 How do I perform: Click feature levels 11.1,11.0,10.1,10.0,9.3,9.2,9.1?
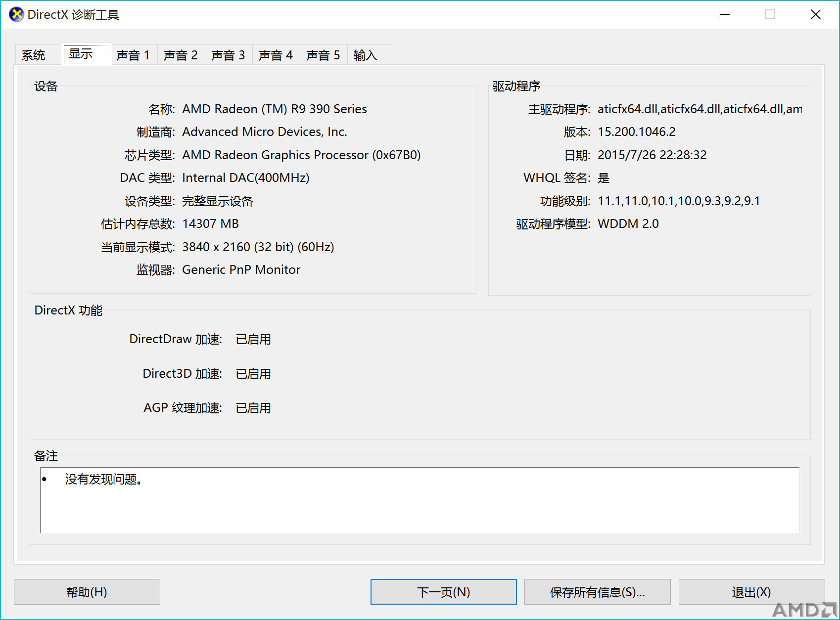[679, 201]
